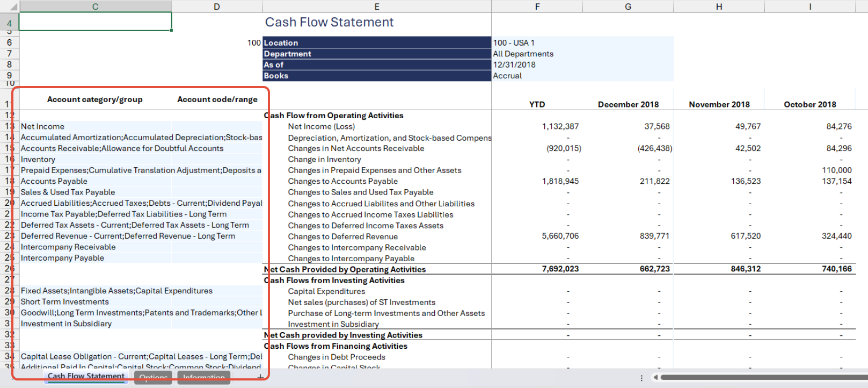The height and width of the screenshot is (388, 868).
Task: Click the 12/31/2018 date cell
Action: pyautogui.click(x=537, y=64)
